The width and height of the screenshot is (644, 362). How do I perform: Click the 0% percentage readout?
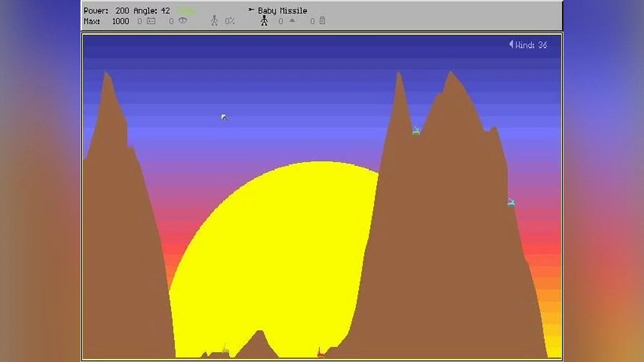tap(230, 21)
